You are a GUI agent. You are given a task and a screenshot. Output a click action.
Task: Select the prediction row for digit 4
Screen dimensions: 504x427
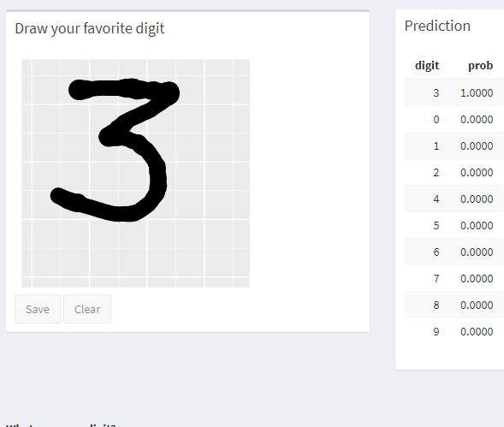[454, 199]
